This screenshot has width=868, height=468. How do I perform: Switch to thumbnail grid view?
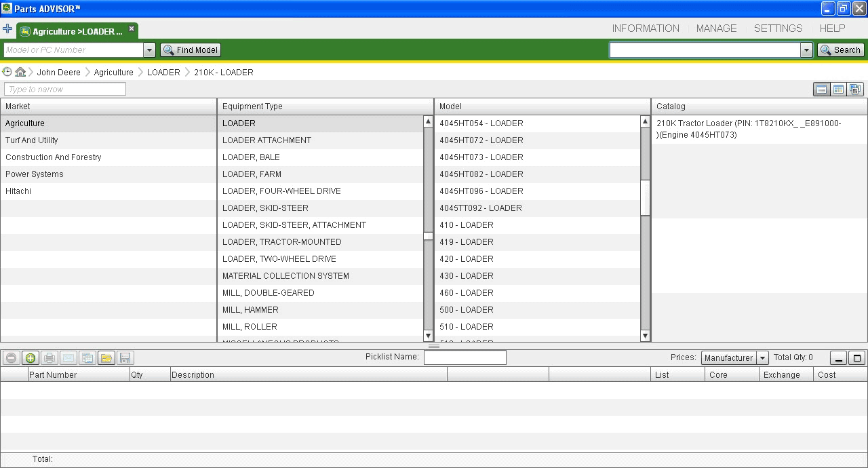coord(838,90)
